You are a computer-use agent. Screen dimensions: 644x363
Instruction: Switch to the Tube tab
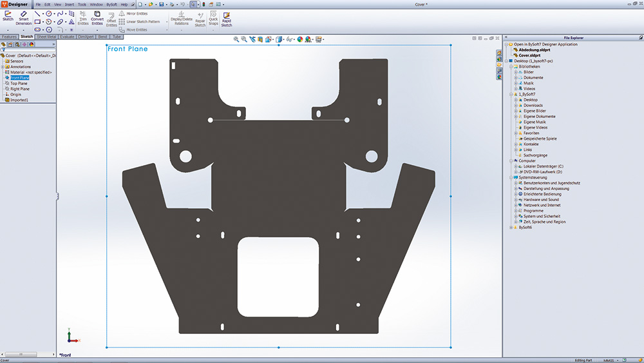point(117,37)
